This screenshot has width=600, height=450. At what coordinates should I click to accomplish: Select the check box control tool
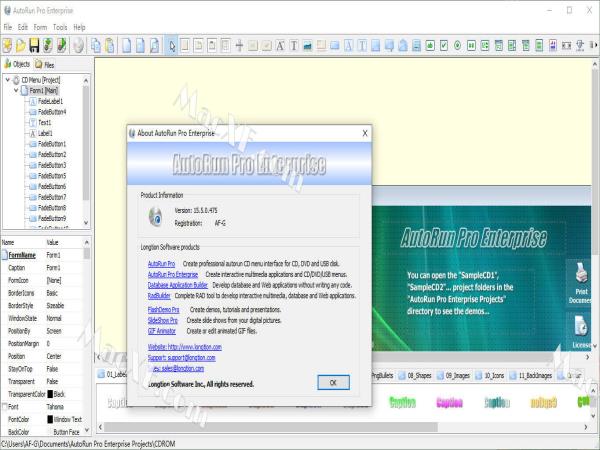(443, 46)
